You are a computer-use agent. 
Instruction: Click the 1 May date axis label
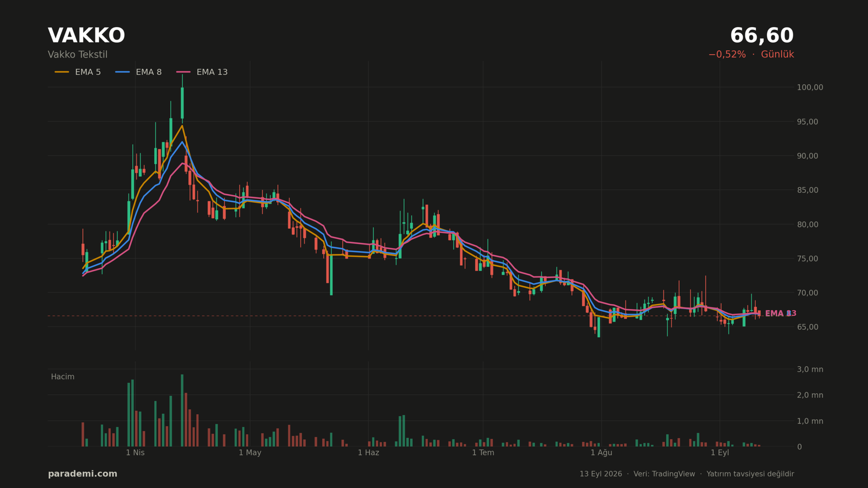coord(250,453)
